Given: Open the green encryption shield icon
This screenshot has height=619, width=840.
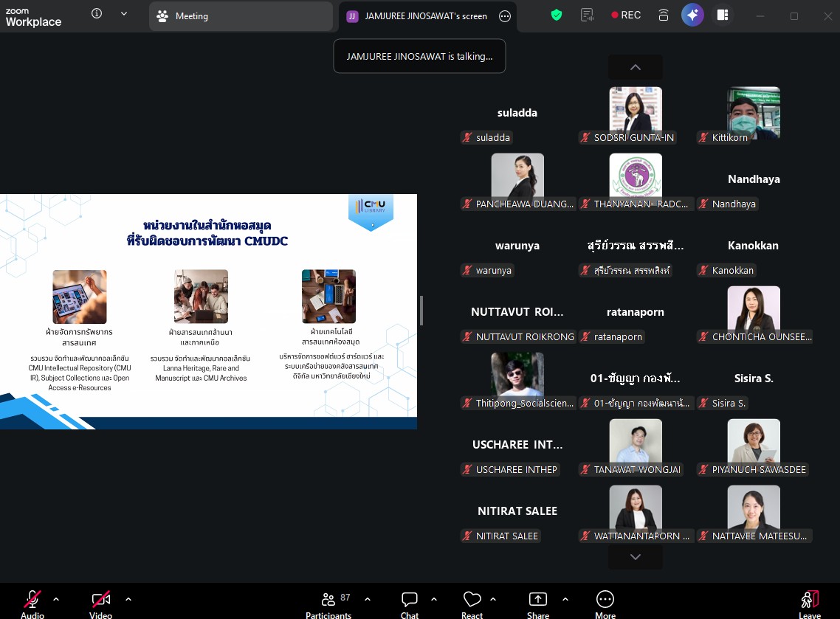Looking at the screenshot, I should [x=557, y=15].
